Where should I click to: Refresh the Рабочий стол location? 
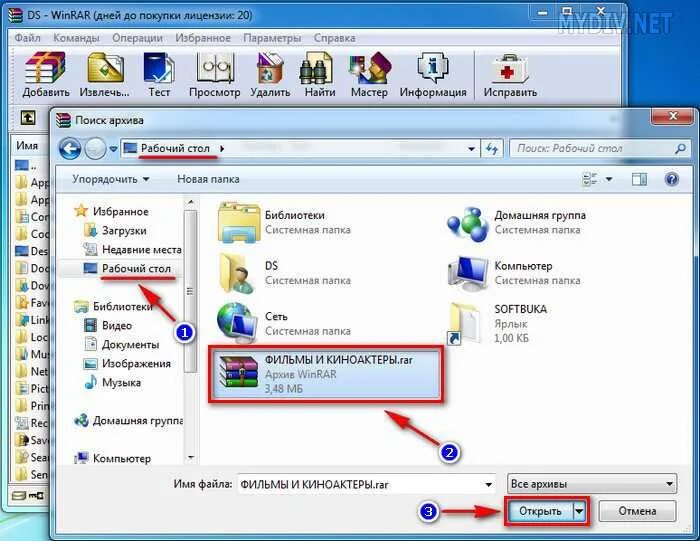492,149
